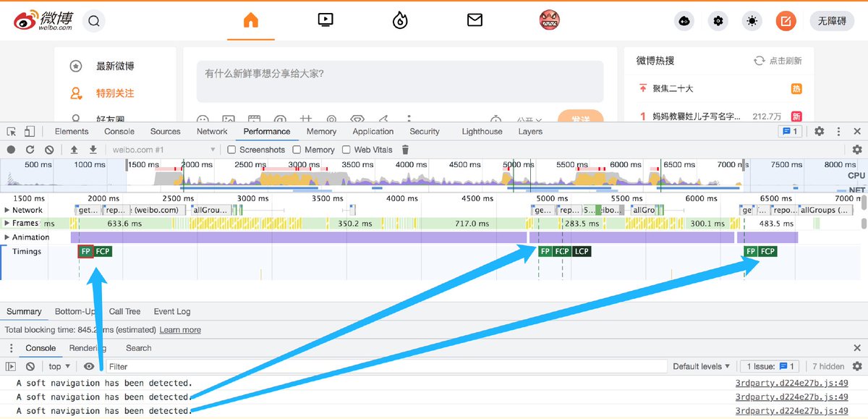Open the Weibo video section icon

pos(325,21)
